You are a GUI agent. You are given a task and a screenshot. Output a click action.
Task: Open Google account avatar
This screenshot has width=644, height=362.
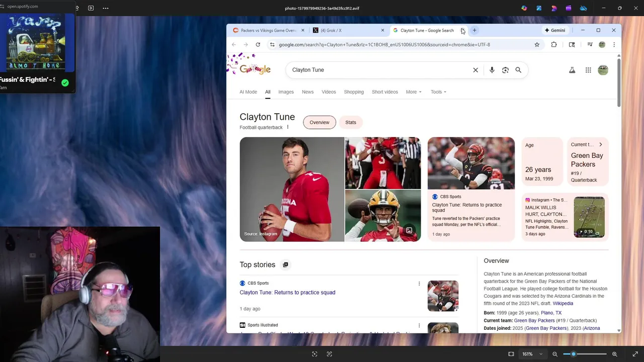603,70
